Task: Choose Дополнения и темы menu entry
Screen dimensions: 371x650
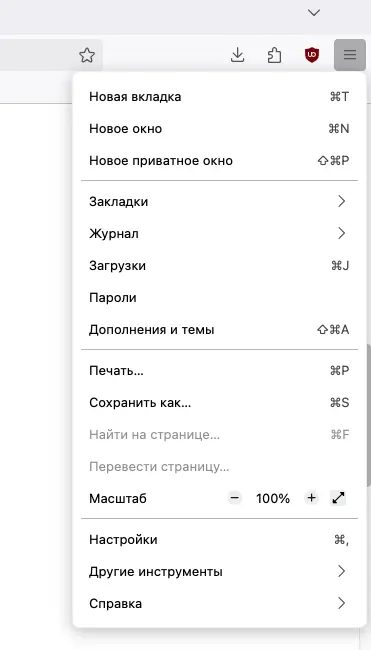Action: (x=219, y=330)
